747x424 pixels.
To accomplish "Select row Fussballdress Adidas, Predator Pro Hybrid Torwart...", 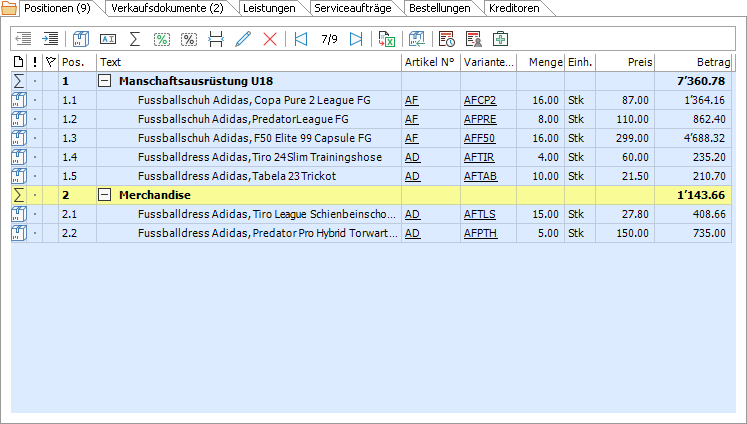I will pyautogui.click(x=371, y=233).
